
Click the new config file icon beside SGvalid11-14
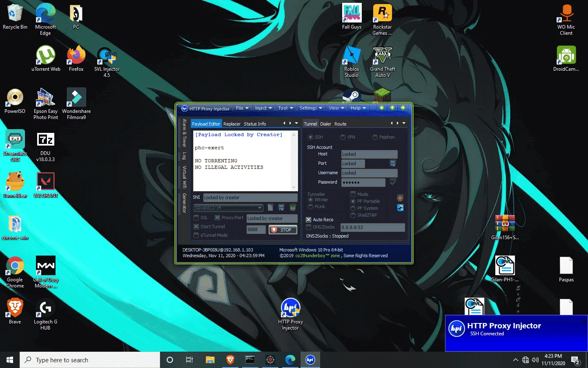click(x=270, y=208)
